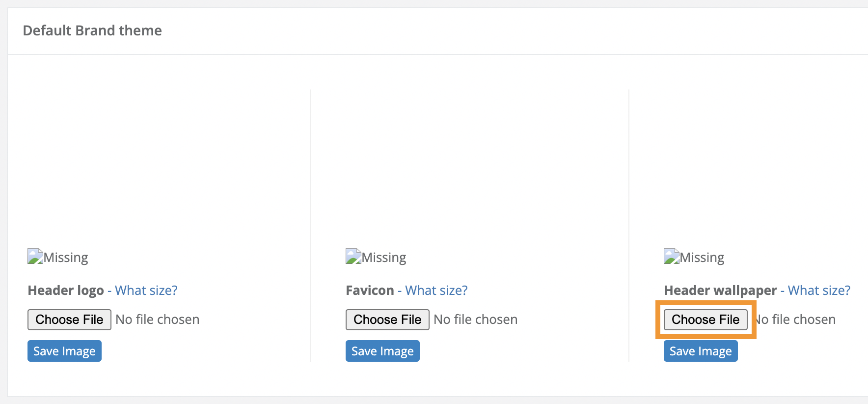
Task: Click Save Image under Header wallpaper
Action: click(x=701, y=350)
